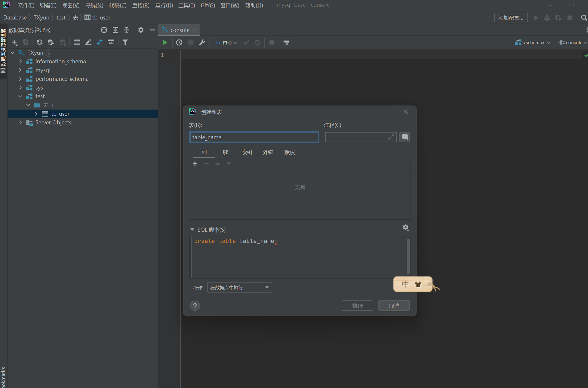
Task: Click the green Execute run icon
Action: click(x=165, y=42)
